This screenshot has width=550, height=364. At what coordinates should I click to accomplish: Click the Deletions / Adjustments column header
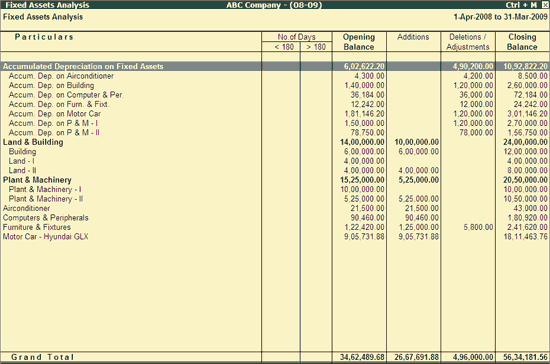[468, 42]
